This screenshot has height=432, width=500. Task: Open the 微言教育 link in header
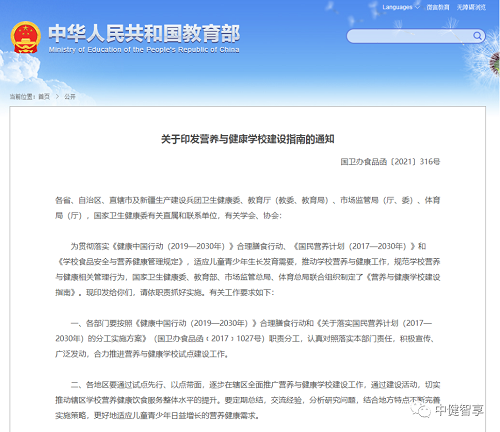pyautogui.click(x=438, y=7)
